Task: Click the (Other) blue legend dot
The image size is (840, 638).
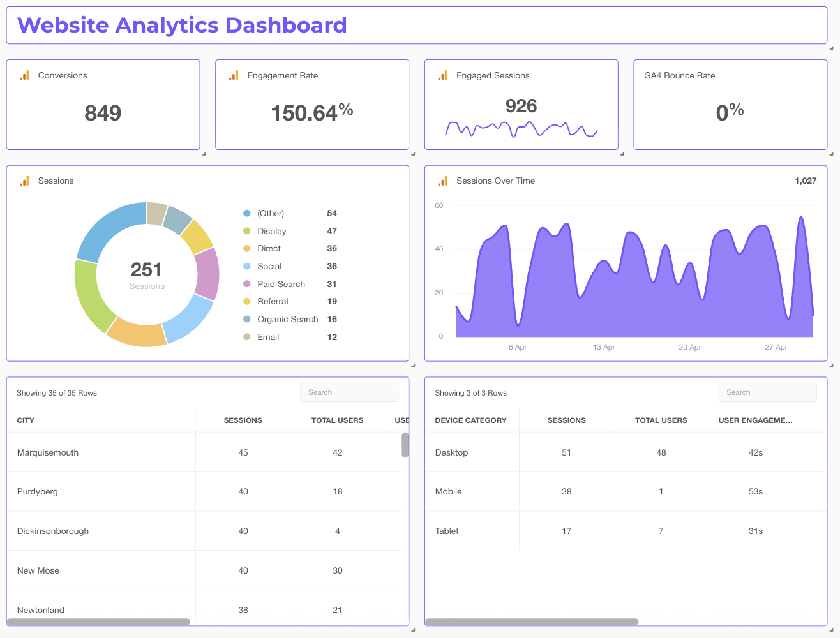Action: 247,213
